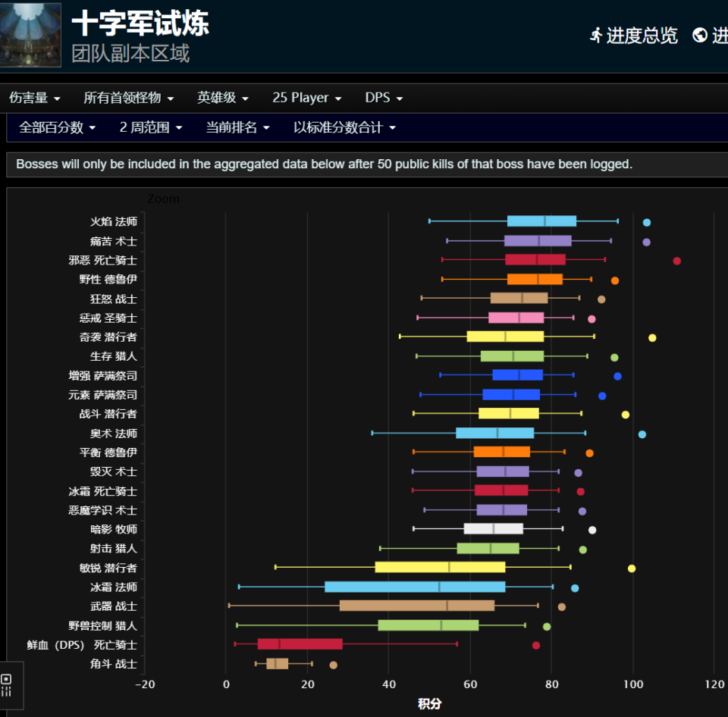Open the 英雄级 difficulty dropdown
Viewport: 728px width, 717px height.
coord(223,98)
